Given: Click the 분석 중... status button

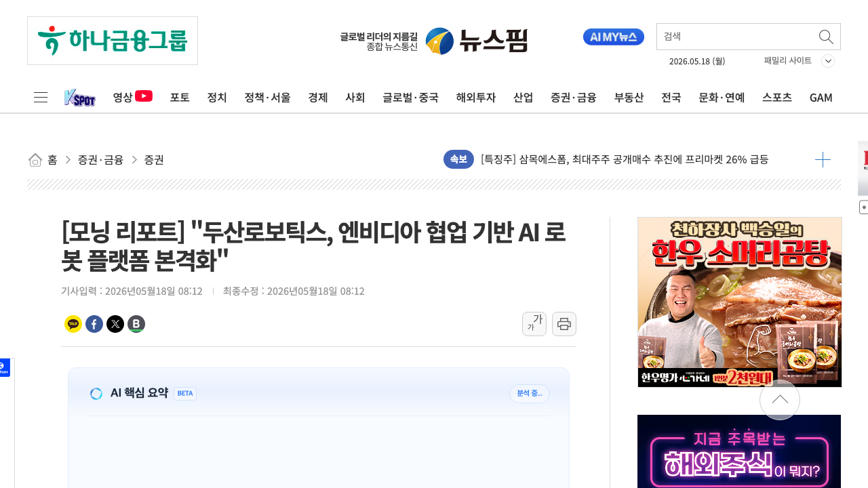Looking at the screenshot, I should pyautogui.click(x=530, y=394).
